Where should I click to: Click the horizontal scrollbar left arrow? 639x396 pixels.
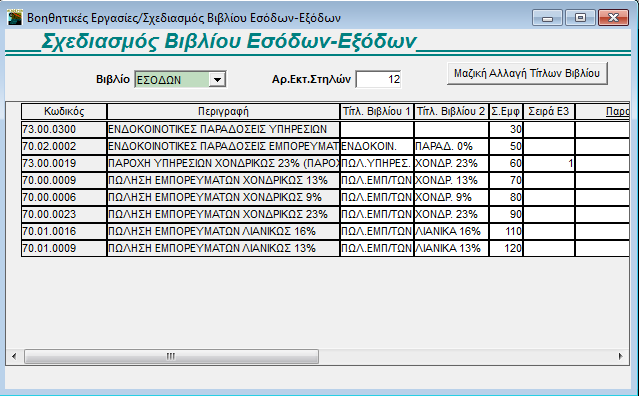[14, 356]
